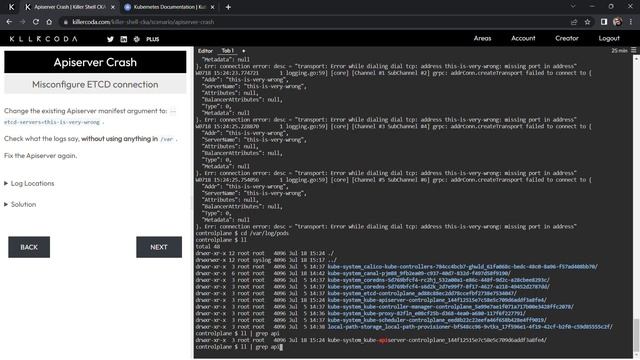
Task: Open the LinkedIn icon in the header
Action: pyautogui.click(x=124, y=39)
